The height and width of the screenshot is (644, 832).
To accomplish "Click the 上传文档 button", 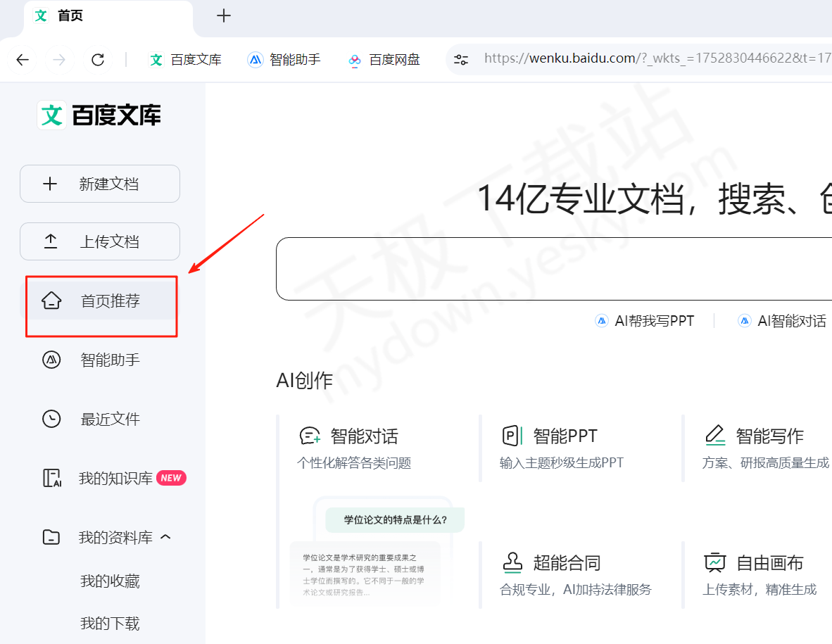I will tap(100, 241).
